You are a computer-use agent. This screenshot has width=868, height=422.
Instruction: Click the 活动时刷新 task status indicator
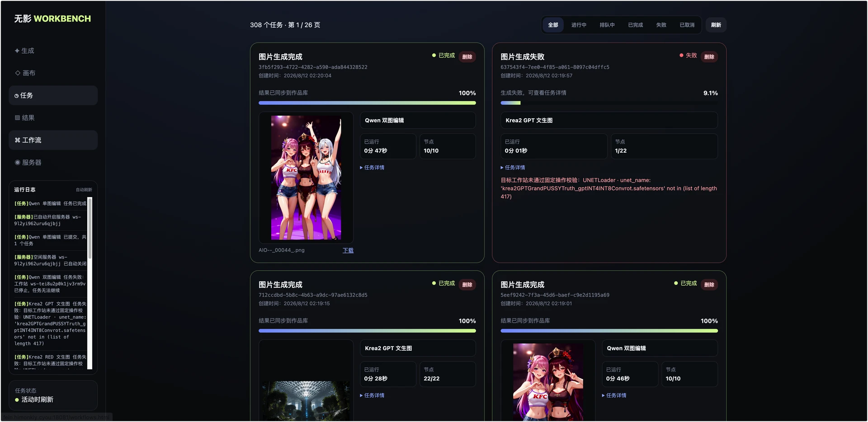tap(34, 400)
